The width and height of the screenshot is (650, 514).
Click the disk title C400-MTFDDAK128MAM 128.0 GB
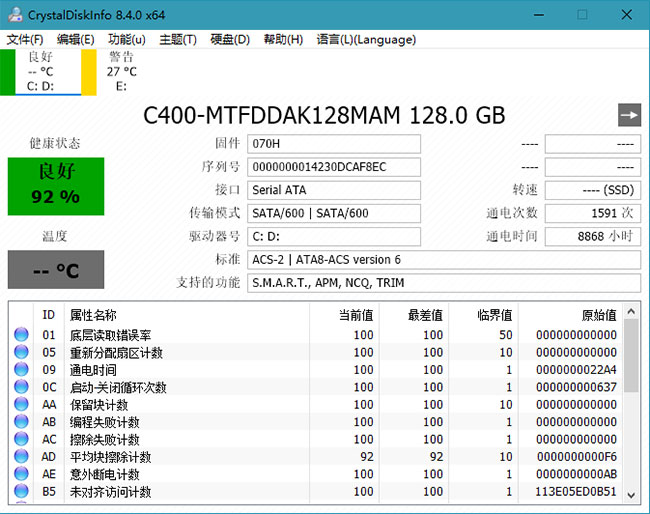[324, 115]
